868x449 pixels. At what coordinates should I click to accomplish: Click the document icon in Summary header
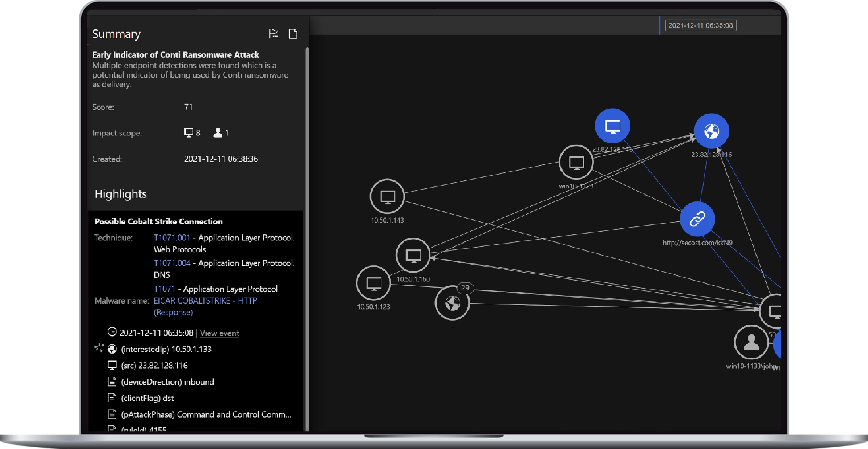click(x=293, y=34)
